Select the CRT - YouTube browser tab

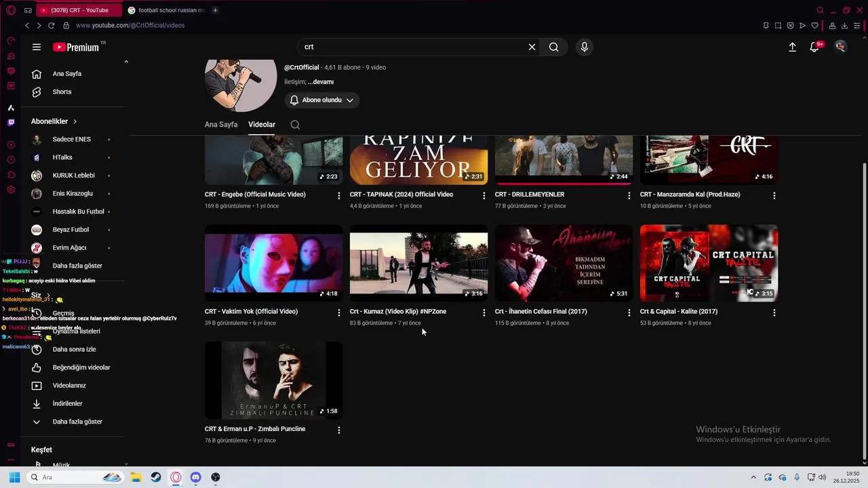click(79, 10)
